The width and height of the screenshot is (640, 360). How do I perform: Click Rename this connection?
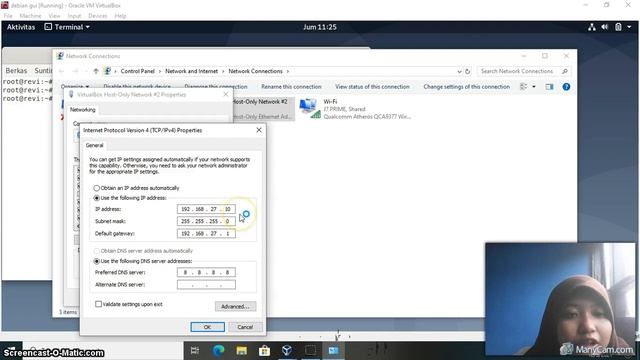pyautogui.click(x=291, y=87)
